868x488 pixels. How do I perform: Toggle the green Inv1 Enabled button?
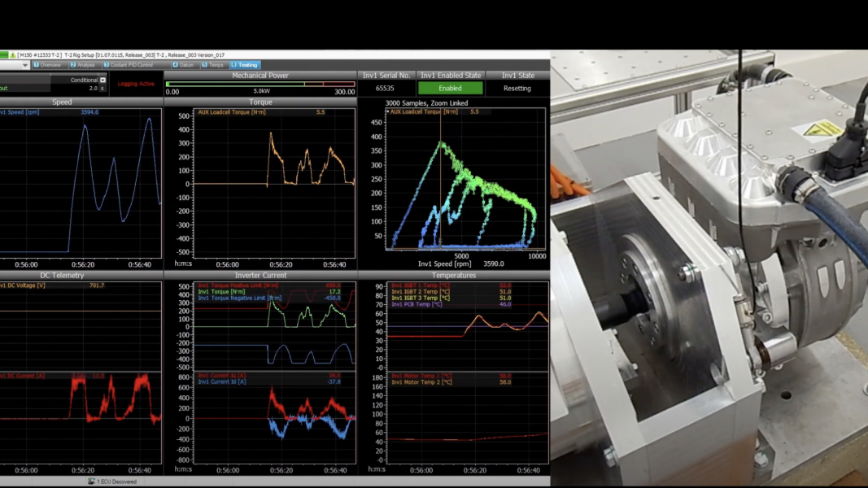tap(450, 87)
